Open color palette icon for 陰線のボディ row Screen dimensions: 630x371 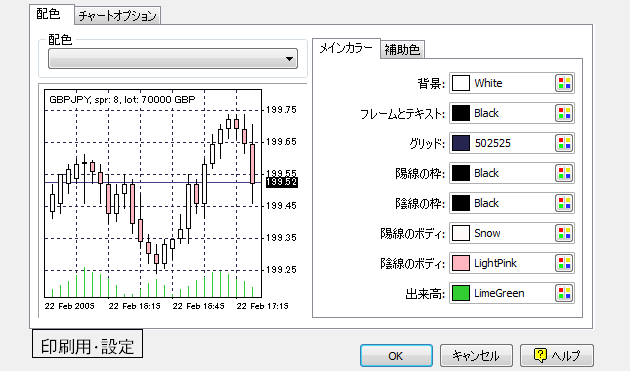[564, 263]
